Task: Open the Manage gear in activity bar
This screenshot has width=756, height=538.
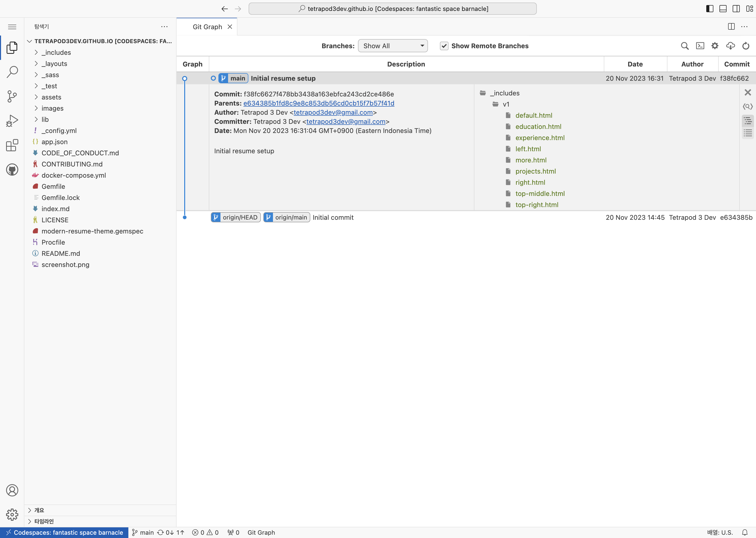Action: [x=12, y=514]
